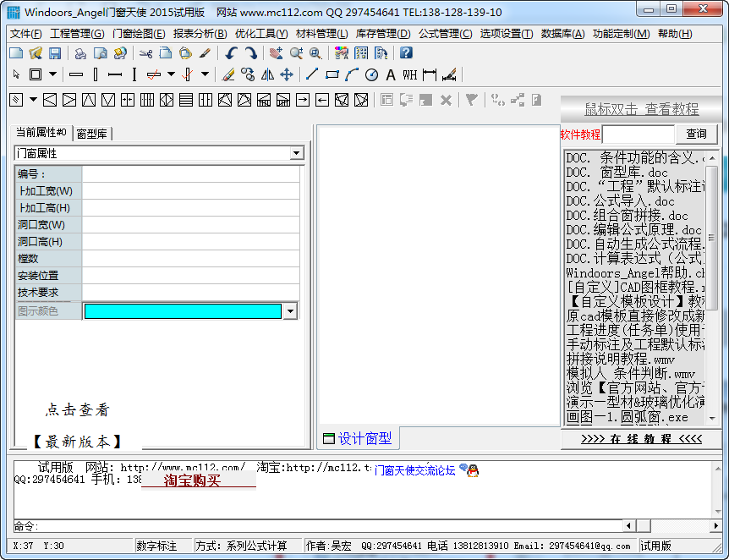Click the 查询 search button
Image resolution: width=729 pixels, height=560 pixels.
[697, 134]
